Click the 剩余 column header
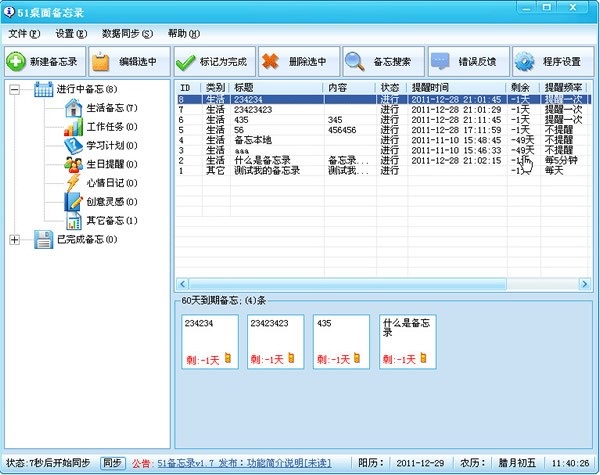 coord(524,88)
